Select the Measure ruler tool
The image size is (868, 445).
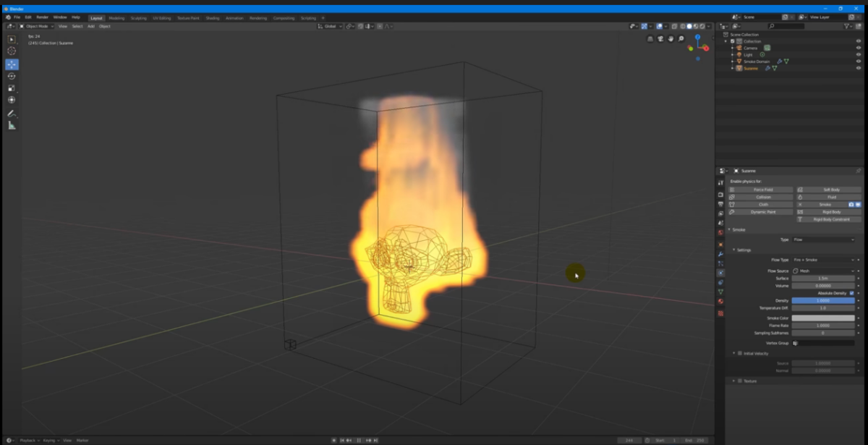pos(12,125)
